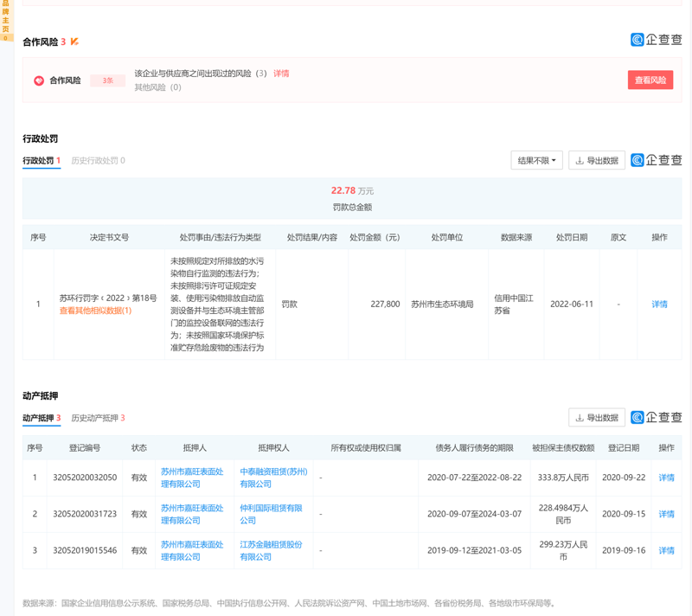
Task: Select registration date 2020-09-15
Action: point(624,514)
